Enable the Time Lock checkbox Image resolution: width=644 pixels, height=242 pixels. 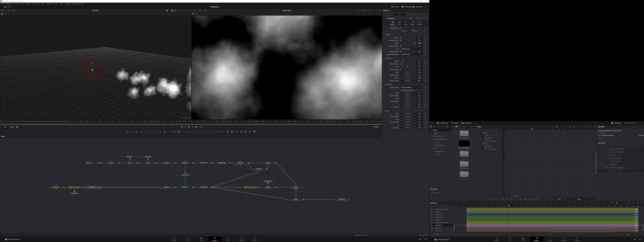[x=410, y=31]
